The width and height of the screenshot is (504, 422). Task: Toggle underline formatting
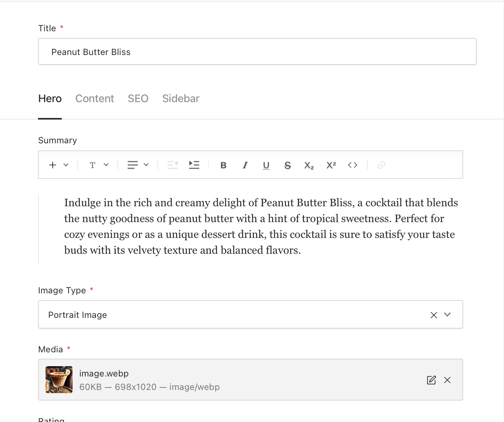click(266, 165)
